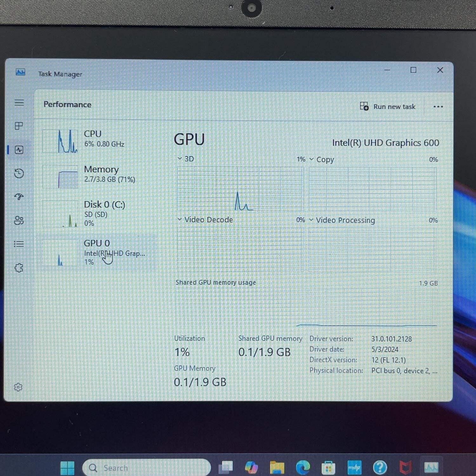The height and width of the screenshot is (476, 476).
Task: Select the Performance page icon in sidebar
Action: coord(19,150)
